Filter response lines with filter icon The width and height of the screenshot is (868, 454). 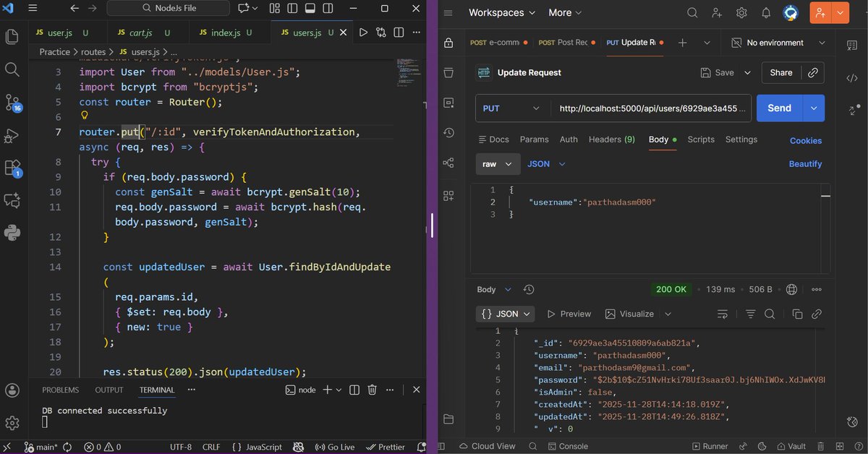click(750, 314)
